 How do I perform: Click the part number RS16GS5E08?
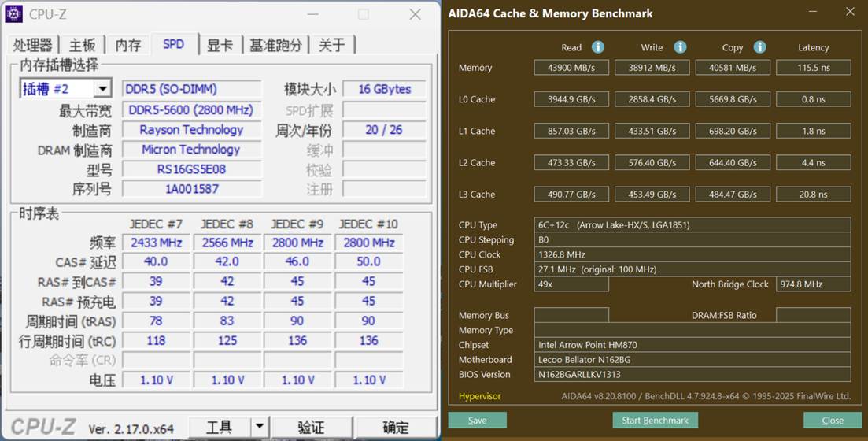click(x=191, y=169)
